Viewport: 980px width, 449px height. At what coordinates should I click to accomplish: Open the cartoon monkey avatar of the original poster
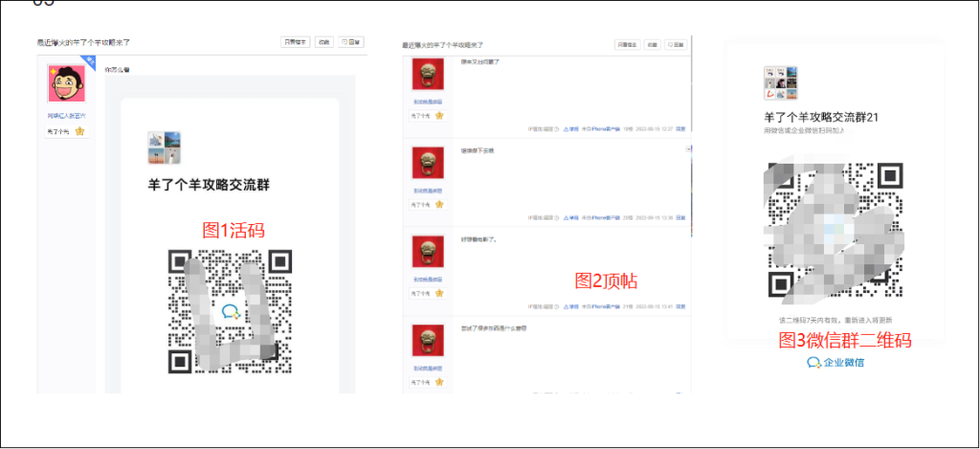[x=66, y=82]
